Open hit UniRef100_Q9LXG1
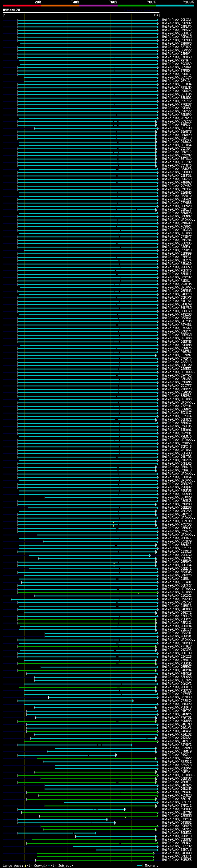 176,20
